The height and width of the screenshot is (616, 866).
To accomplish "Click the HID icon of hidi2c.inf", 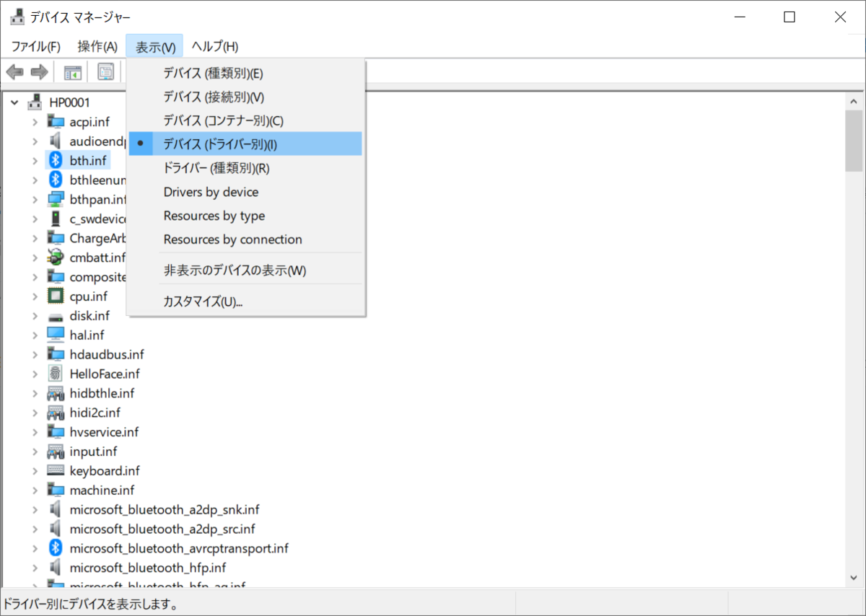I will click(56, 413).
